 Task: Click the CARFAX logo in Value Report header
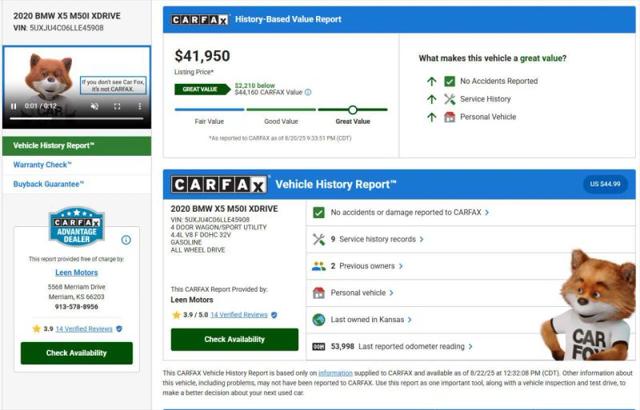point(200,19)
